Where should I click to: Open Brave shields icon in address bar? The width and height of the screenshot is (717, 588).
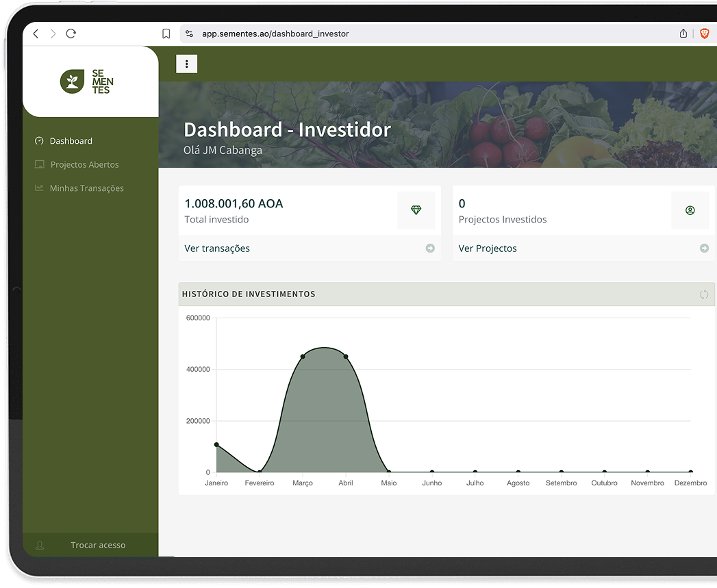coord(704,34)
